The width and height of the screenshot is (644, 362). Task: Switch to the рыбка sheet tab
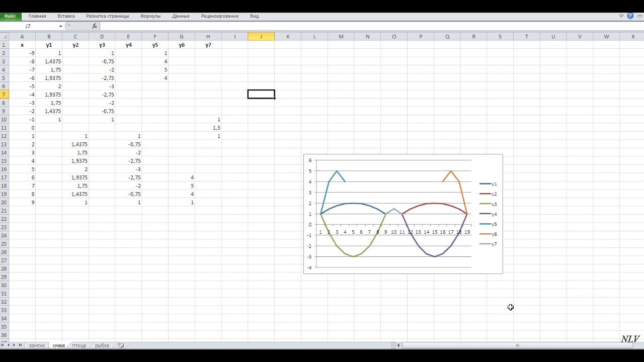coord(102,345)
